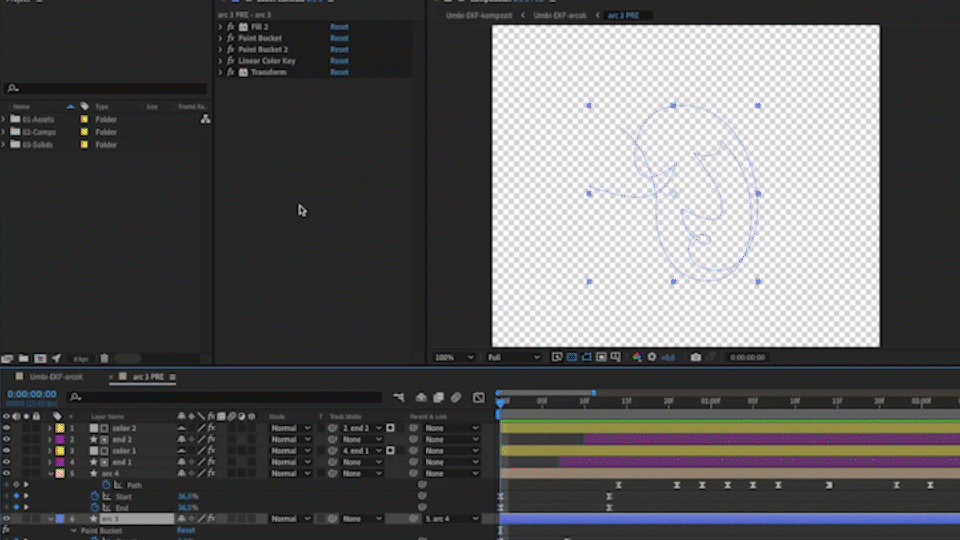The image size is (960, 540).
Task: Select arc 3 PRE in viewer breadcrumb
Action: (623, 15)
